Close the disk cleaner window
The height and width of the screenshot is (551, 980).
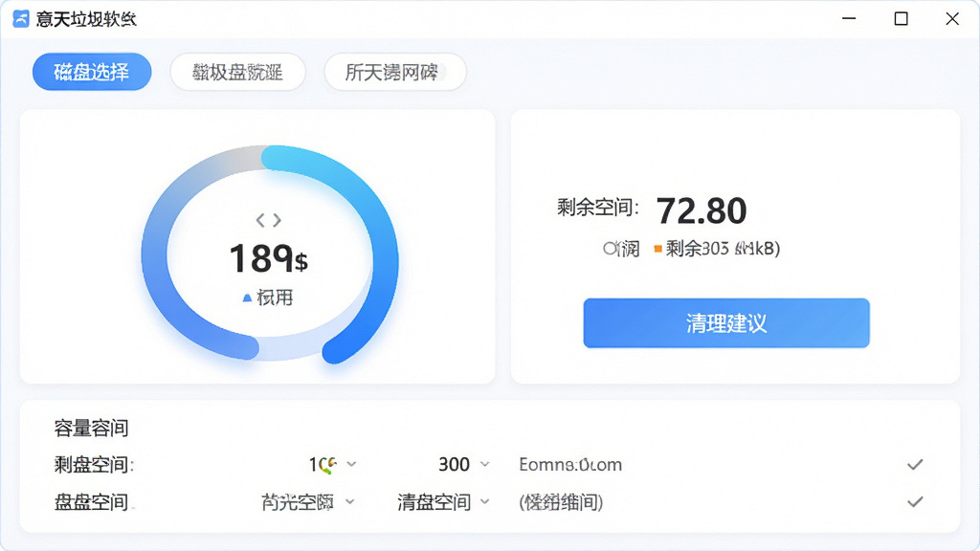(952, 19)
